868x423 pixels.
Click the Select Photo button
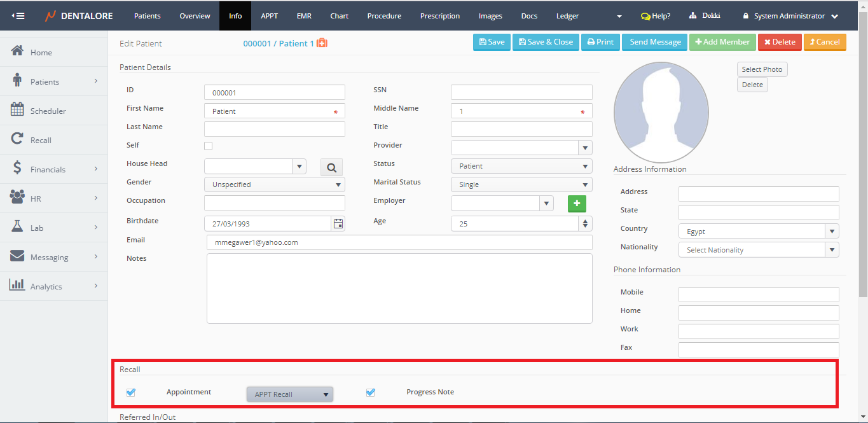coord(762,69)
